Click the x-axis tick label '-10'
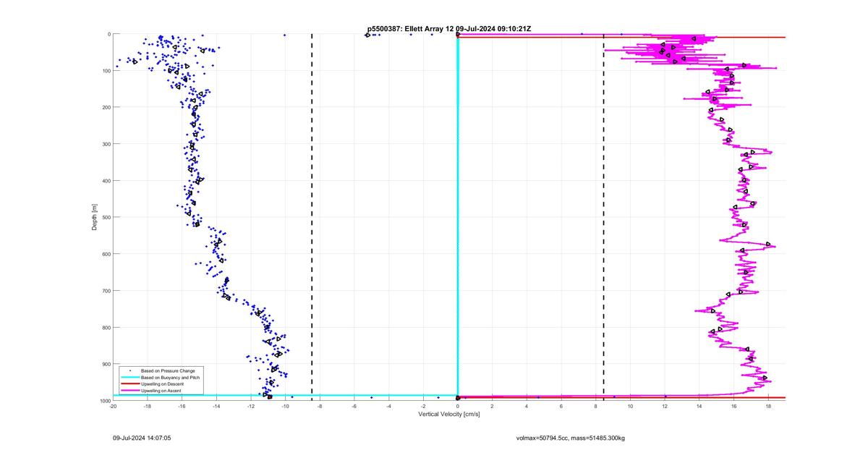 click(286, 406)
